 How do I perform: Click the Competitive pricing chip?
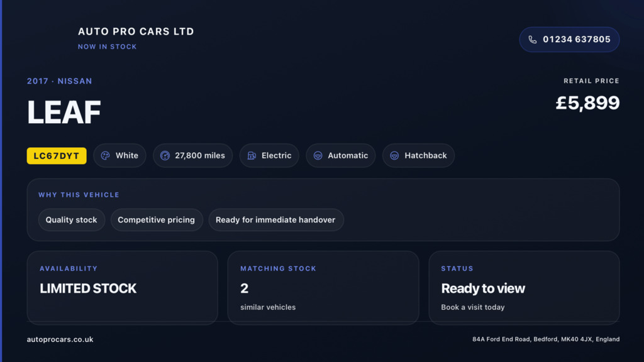tap(157, 220)
